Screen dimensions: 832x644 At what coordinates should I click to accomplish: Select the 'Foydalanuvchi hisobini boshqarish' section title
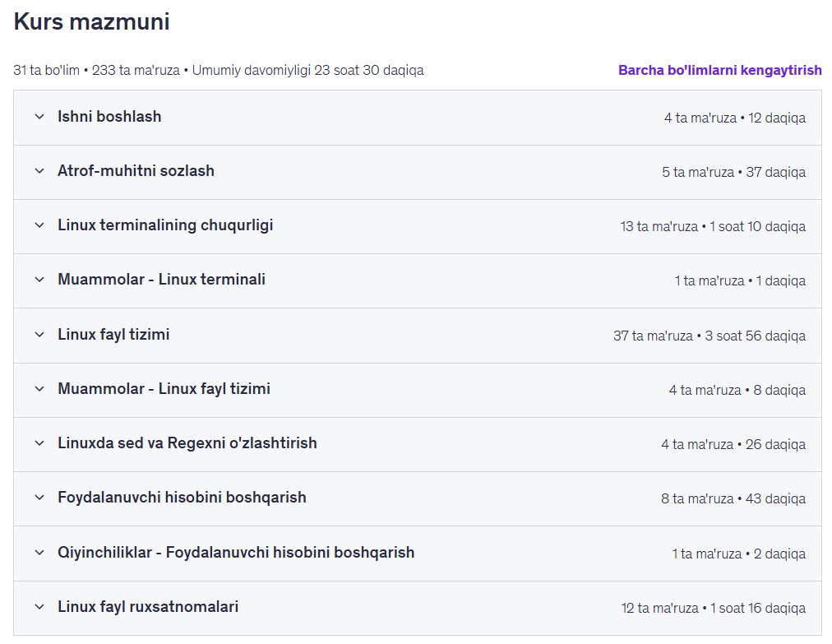click(182, 498)
